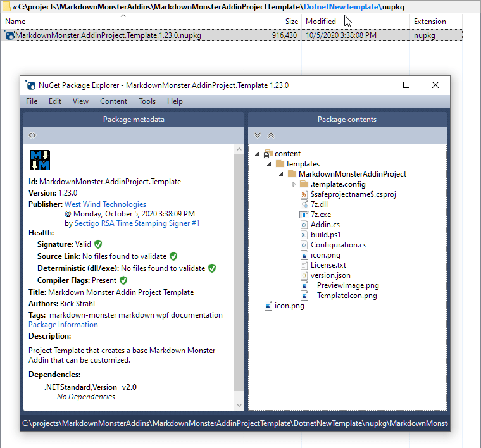
Task: Click the 7z.exe file icon
Action: tap(304, 215)
